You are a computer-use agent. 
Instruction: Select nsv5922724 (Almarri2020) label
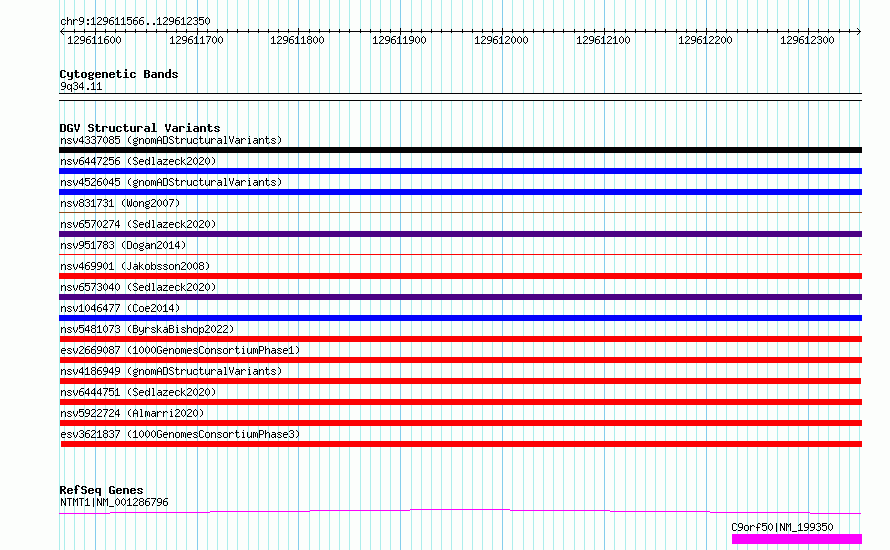132,413
